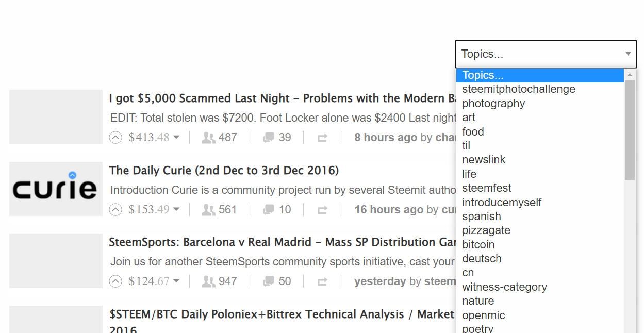Open the SteemSports Barcelona v Real Madrid post
The height and width of the screenshot is (333, 644).
282,242
